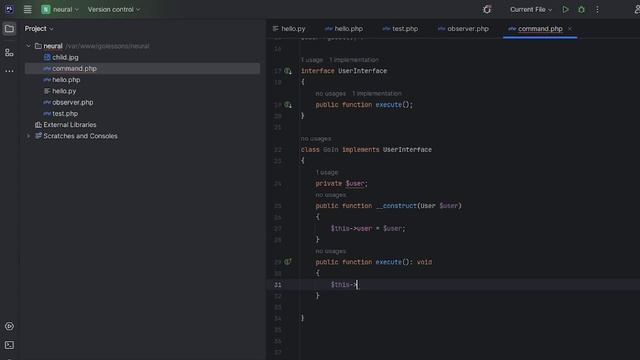Screen dimensions: 640x360
Task: Show more tool windows ellipsis
Action: pos(9,71)
